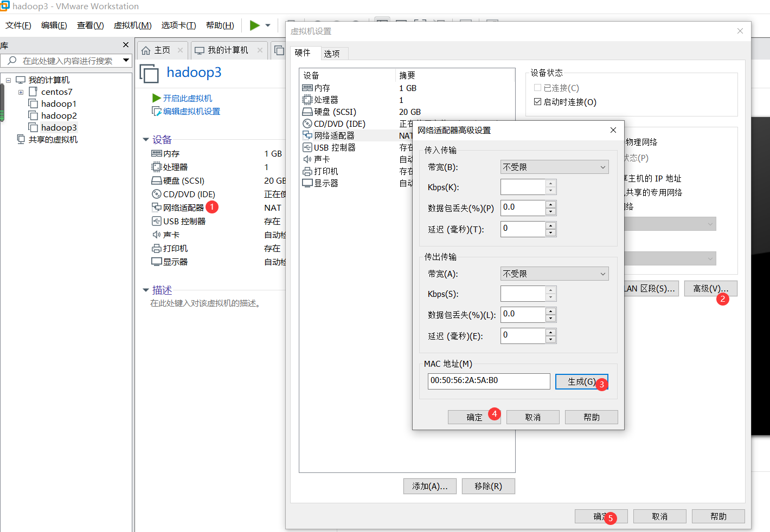
Task: Click the CD/DVD (IDE) icon in summary page
Action: click(157, 194)
